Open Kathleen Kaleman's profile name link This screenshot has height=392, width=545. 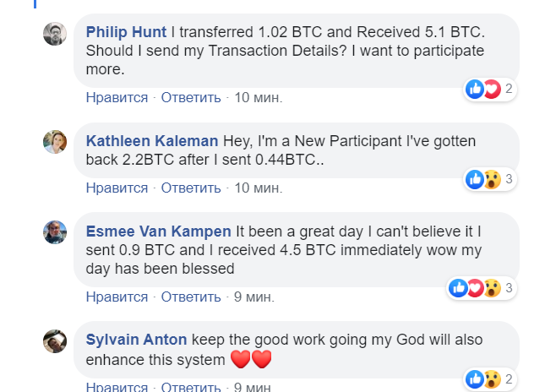point(152,140)
